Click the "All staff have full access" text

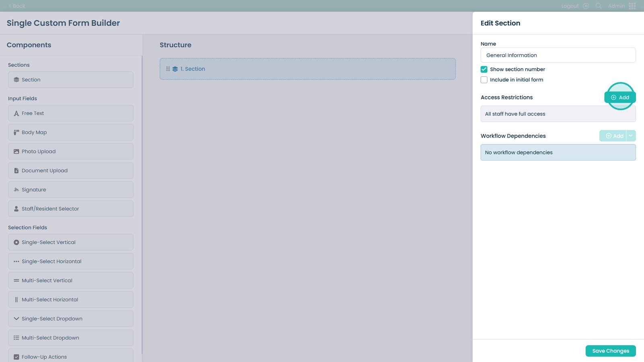point(515,114)
